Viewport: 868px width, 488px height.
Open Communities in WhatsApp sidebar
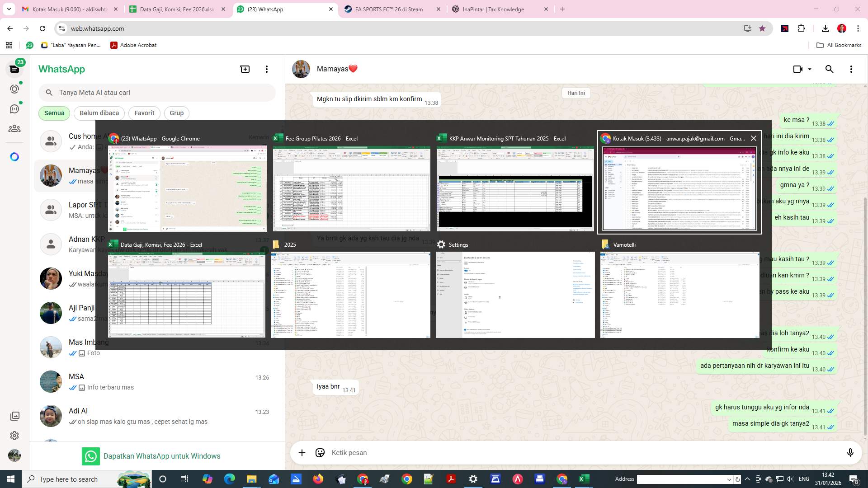pyautogui.click(x=15, y=128)
